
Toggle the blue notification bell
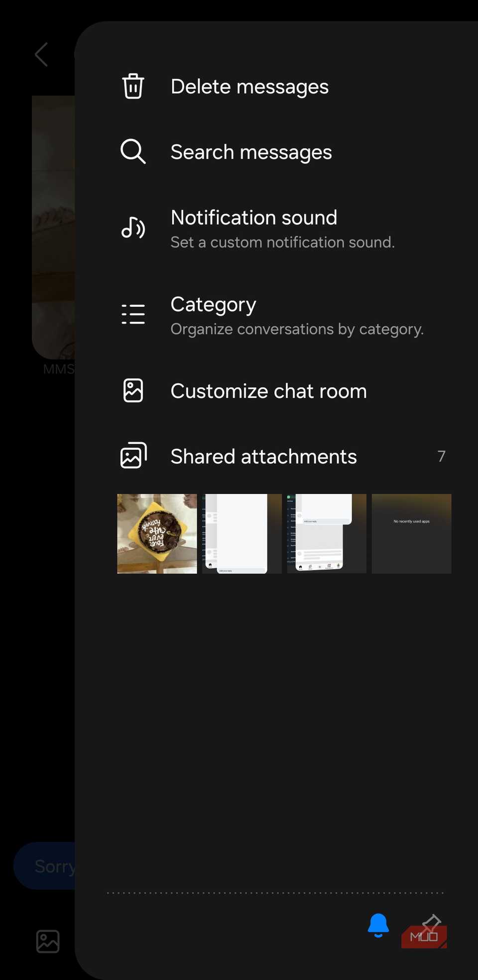(x=378, y=925)
